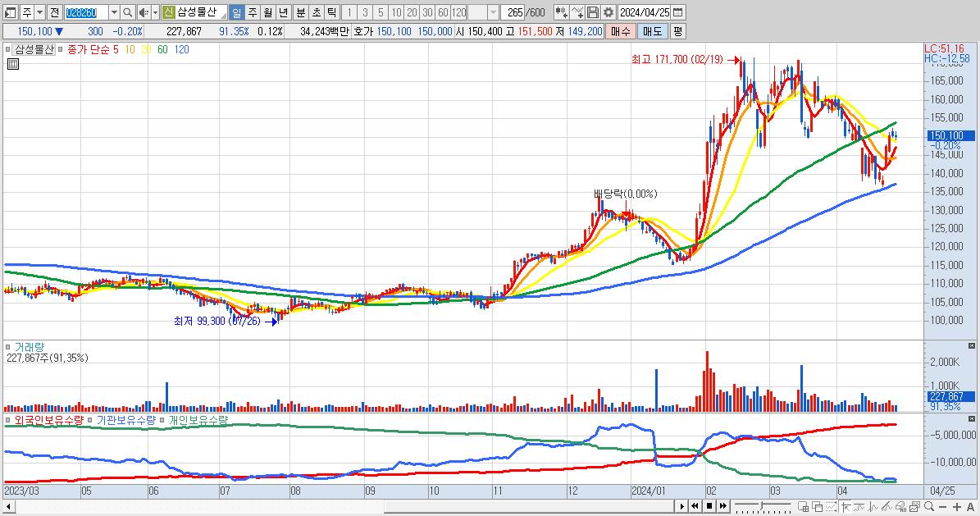The width and height of the screenshot is (980, 516).
Task: Click the window with grid icon
Action: (x=804, y=507)
